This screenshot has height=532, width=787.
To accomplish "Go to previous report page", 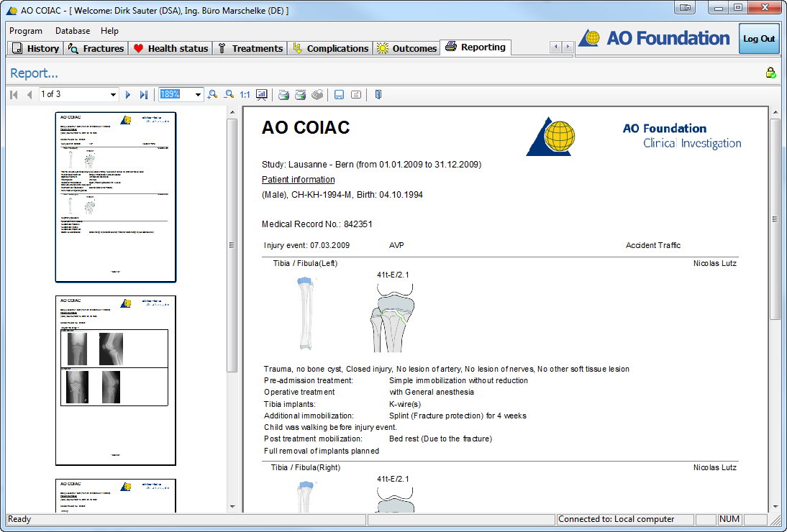I will point(29,94).
